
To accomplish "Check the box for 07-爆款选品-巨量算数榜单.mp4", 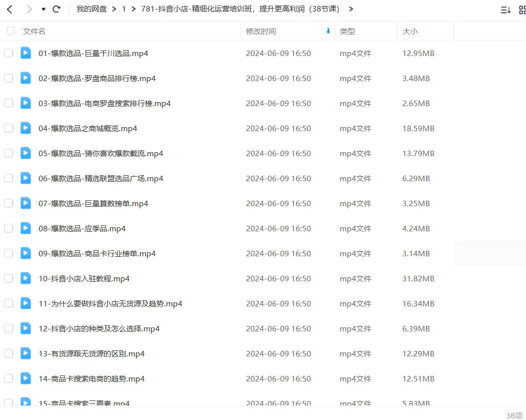I will click(9, 203).
